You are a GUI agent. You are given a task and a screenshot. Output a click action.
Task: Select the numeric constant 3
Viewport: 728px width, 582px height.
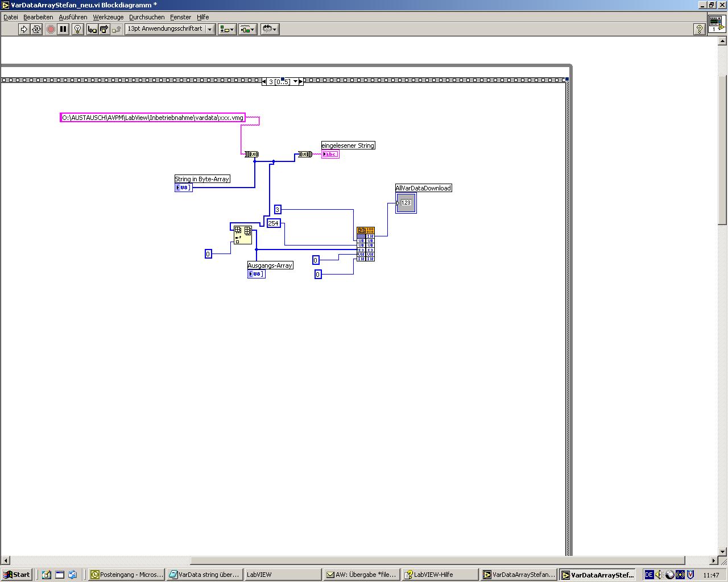[x=278, y=210]
